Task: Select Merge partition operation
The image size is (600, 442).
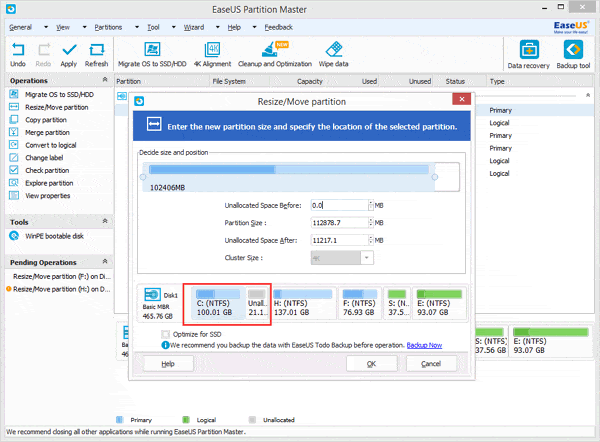Action: click(47, 132)
